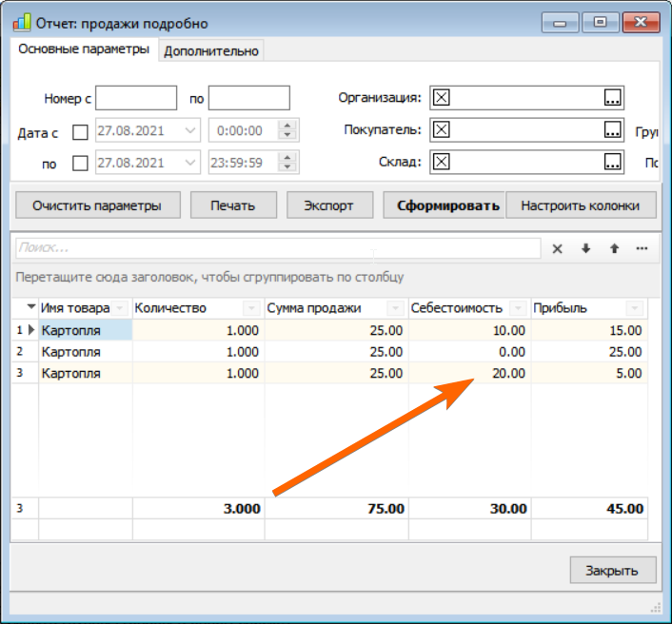Click the Очистить параметры button
The image size is (672, 624).
[98, 205]
